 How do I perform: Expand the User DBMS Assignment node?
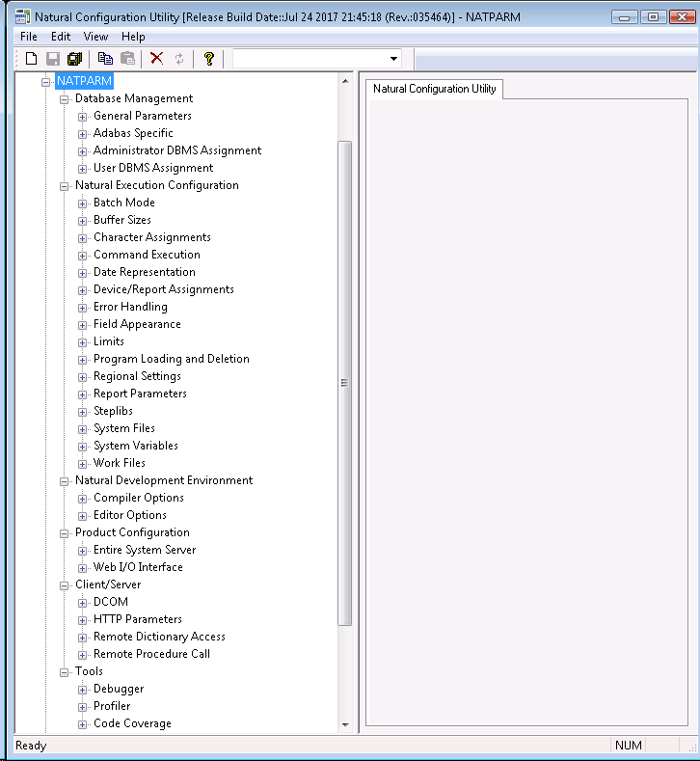[x=83, y=169]
